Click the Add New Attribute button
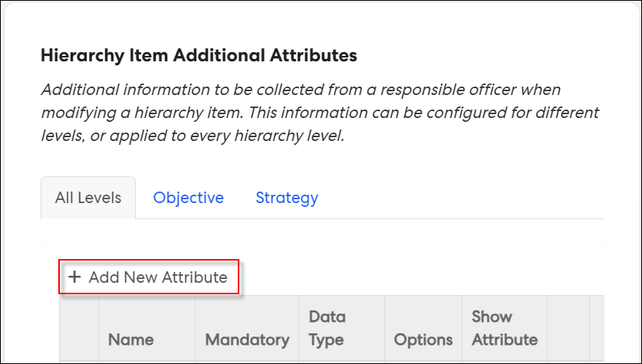The height and width of the screenshot is (364, 642). click(148, 277)
